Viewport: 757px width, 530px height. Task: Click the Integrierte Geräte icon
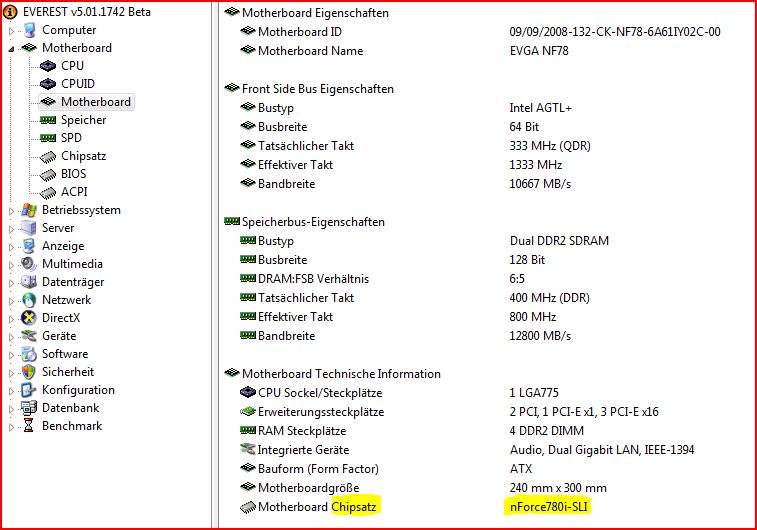248,449
